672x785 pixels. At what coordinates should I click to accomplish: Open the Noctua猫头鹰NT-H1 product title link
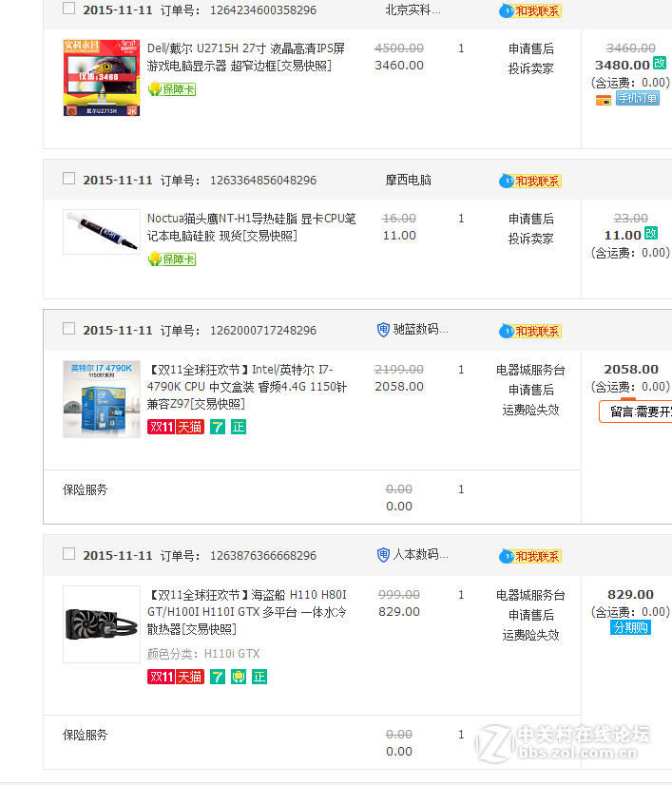(x=251, y=227)
